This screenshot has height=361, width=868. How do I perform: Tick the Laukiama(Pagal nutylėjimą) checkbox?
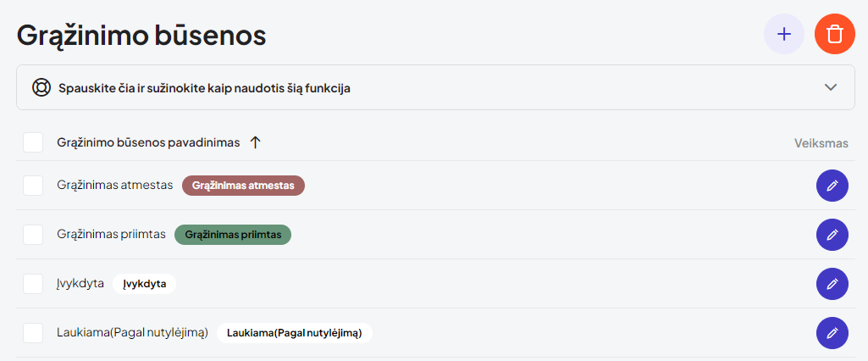tap(33, 333)
